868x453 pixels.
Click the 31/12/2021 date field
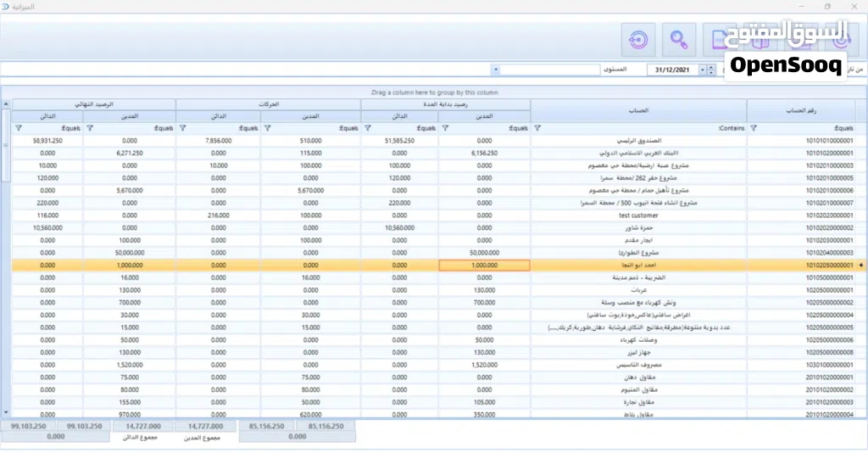(672, 70)
